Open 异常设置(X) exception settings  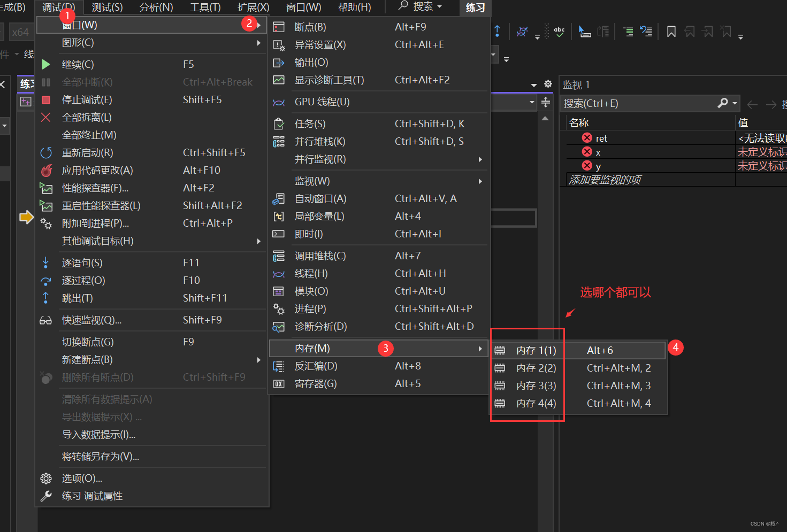click(x=379, y=44)
